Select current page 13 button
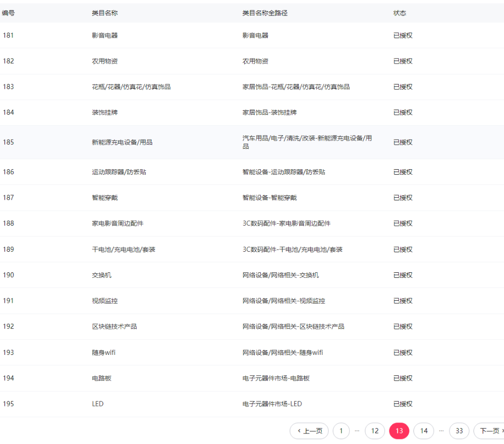 [399, 430]
